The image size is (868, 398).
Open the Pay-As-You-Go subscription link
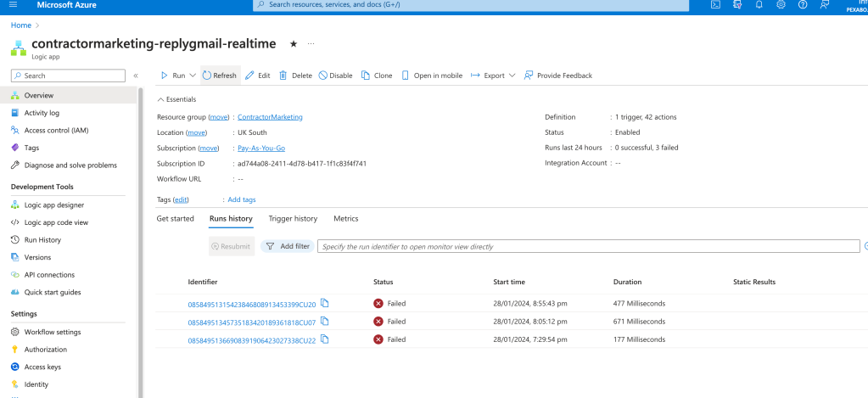point(261,149)
